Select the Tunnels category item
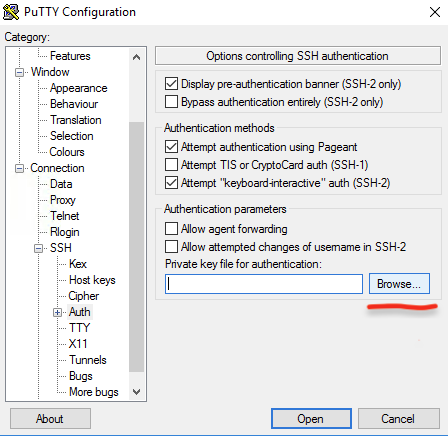Screen dimensions: 448x436 click(x=88, y=360)
